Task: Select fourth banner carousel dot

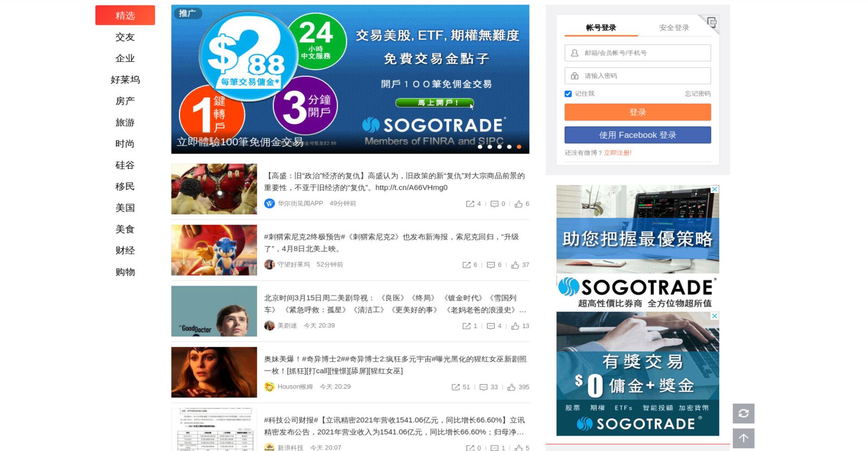Action: tap(509, 146)
